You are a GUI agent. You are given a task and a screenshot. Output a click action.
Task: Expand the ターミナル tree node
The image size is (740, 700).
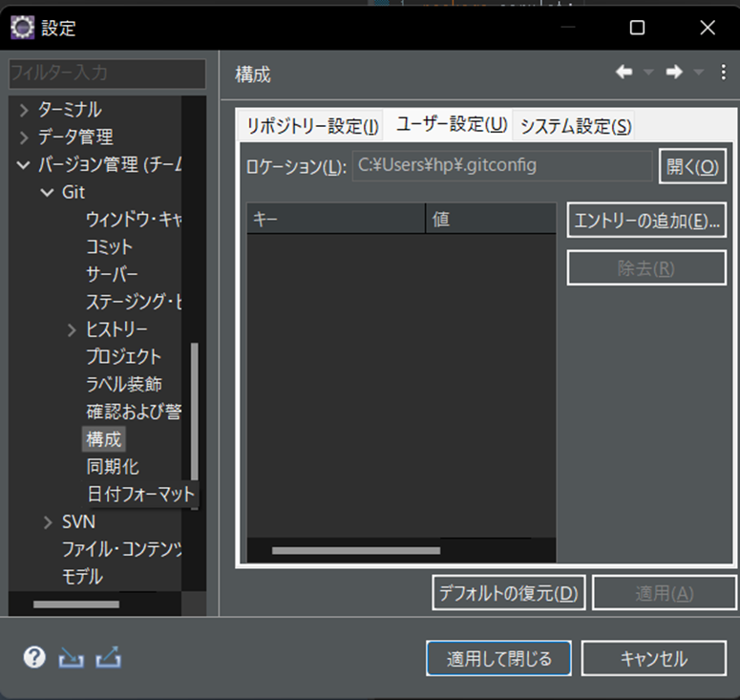tap(24, 110)
